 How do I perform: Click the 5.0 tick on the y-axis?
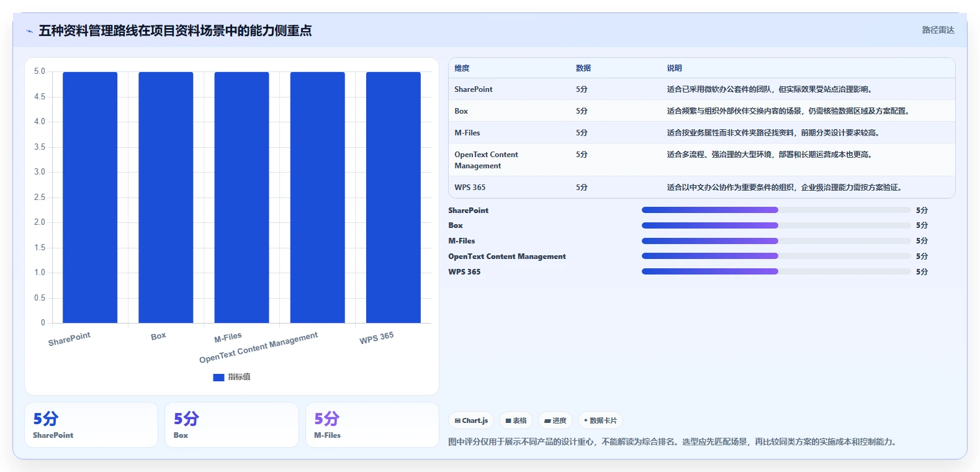pyautogui.click(x=40, y=71)
